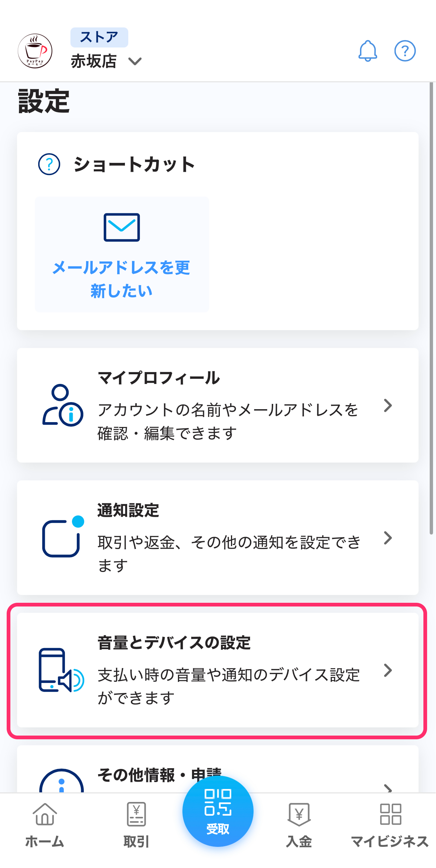Open マイプロフィール via its chevron
The height and width of the screenshot is (868, 436).
pos(388,405)
